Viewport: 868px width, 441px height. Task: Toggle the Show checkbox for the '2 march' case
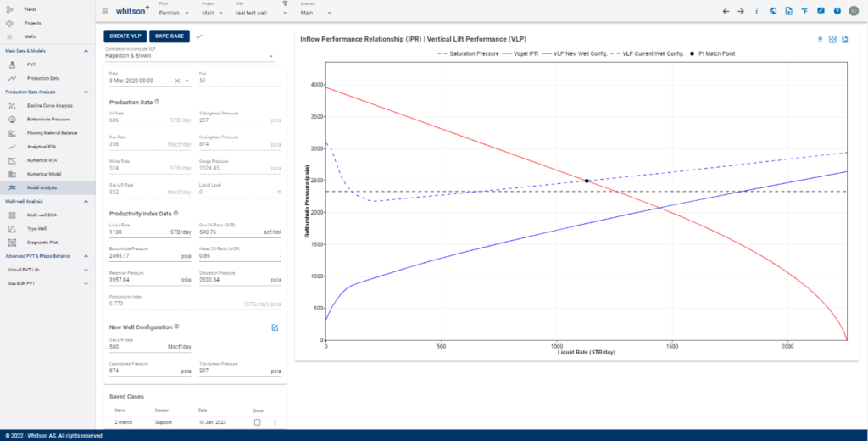[258, 422]
